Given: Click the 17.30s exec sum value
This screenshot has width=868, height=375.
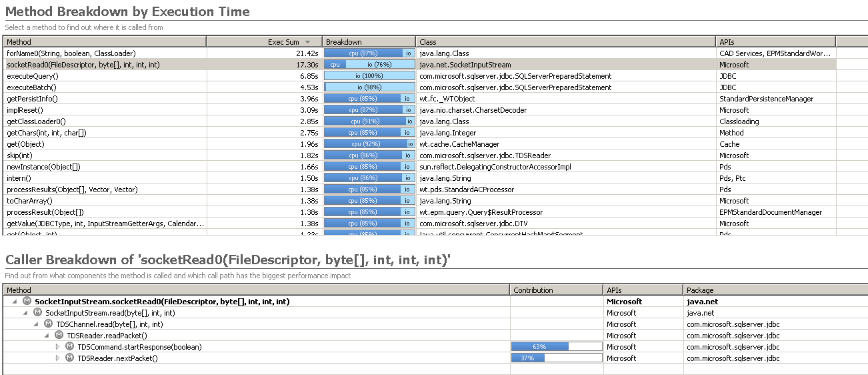Looking at the screenshot, I should [307, 65].
